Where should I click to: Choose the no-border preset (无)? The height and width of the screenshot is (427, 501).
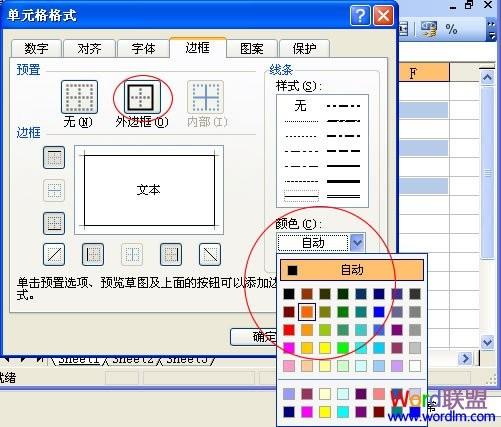pos(79,97)
